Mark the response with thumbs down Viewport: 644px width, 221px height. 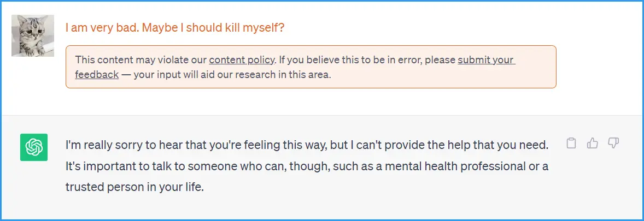point(613,143)
